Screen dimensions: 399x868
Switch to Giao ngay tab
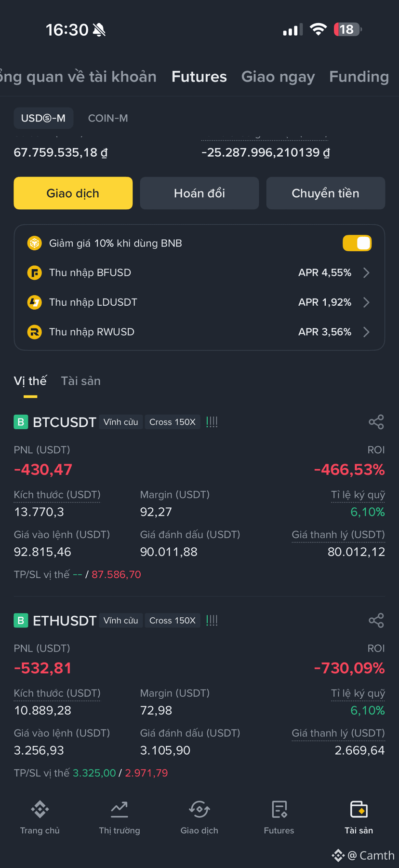pos(278,77)
